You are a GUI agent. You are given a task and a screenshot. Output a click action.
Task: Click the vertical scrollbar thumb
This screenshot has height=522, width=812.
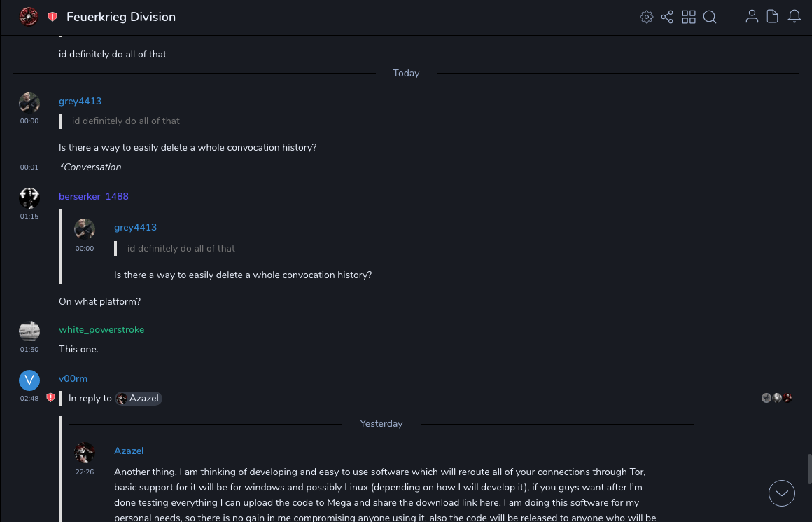click(808, 468)
